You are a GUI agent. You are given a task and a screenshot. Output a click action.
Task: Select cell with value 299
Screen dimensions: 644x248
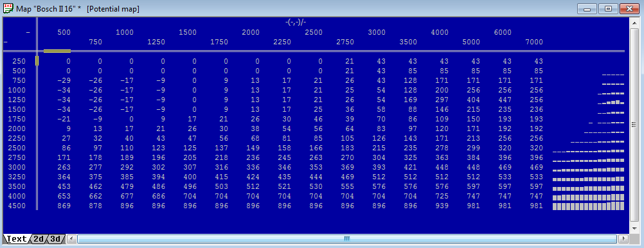coord(473,148)
